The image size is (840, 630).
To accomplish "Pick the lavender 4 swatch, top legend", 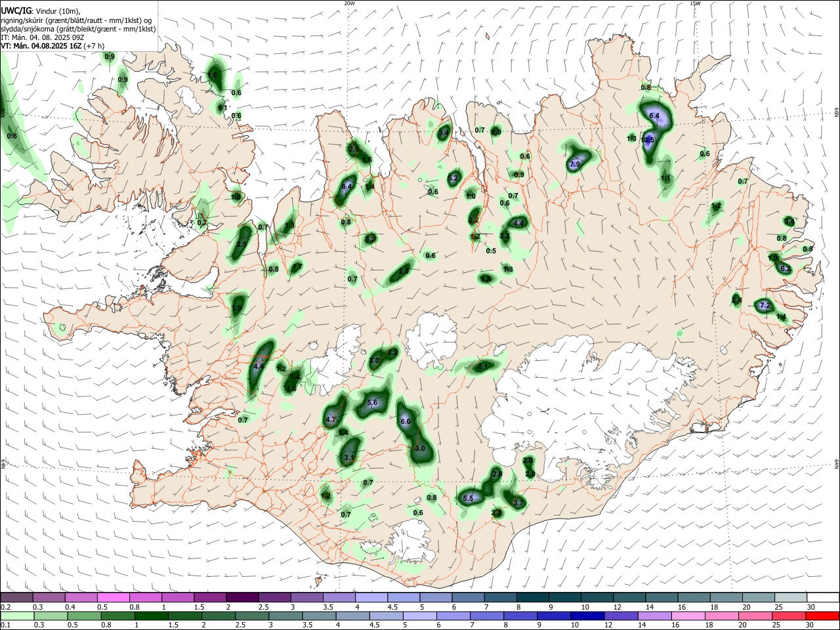I will click(x=370, y=597).
